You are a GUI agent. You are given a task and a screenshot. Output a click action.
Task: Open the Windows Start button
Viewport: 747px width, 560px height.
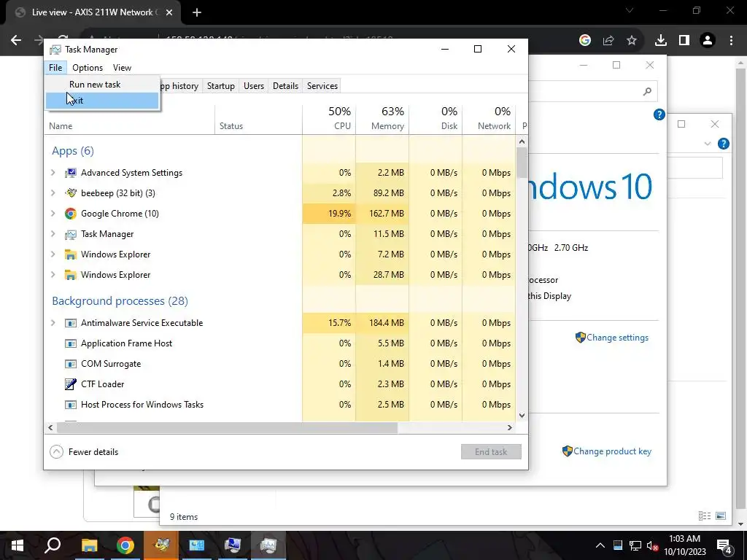click(x=18, y=545)
